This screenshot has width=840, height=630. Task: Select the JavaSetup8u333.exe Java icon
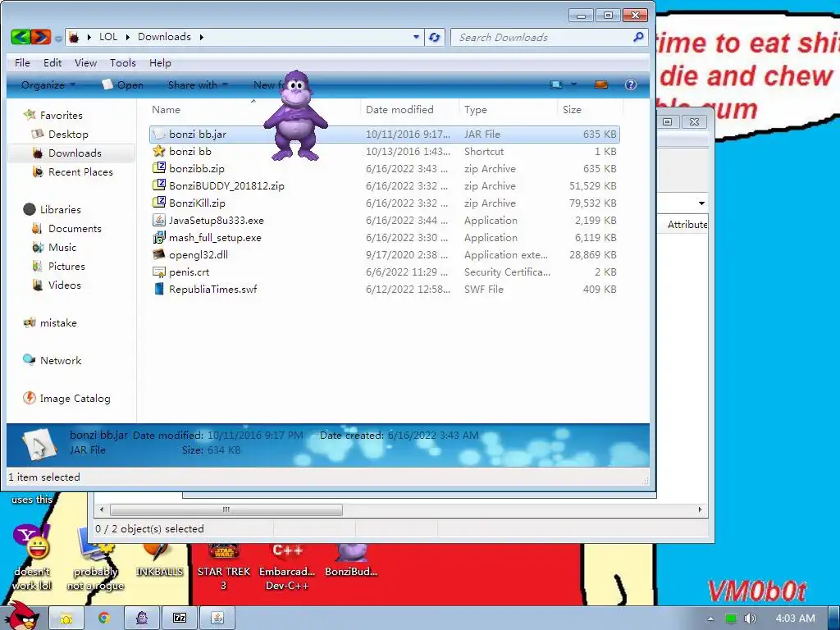point(159,220)
